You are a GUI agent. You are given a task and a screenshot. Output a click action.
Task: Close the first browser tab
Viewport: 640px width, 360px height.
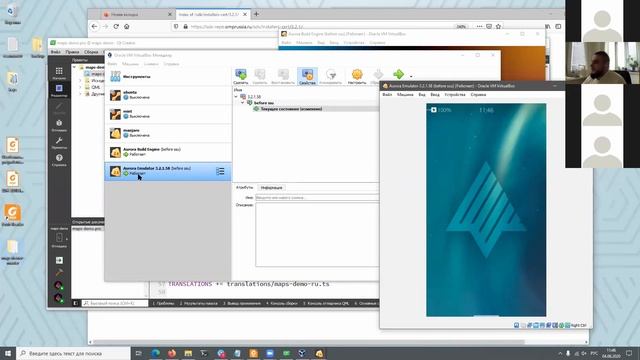[170, 14]
